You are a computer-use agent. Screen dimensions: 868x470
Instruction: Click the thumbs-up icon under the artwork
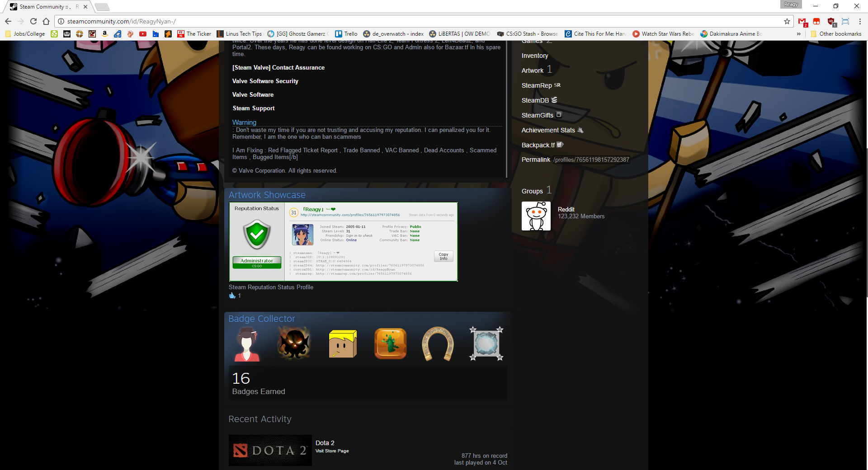pyautogui.click(x=232, y=296)
